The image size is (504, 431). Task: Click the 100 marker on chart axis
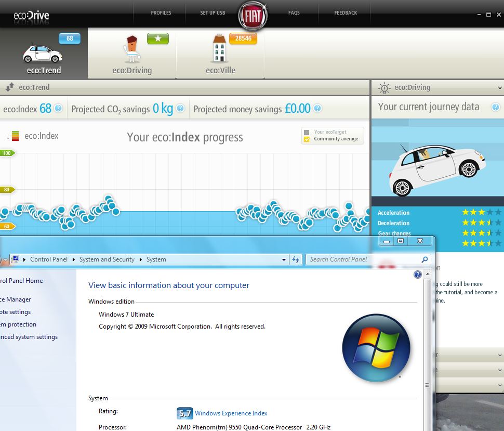[x=7, y=153]
